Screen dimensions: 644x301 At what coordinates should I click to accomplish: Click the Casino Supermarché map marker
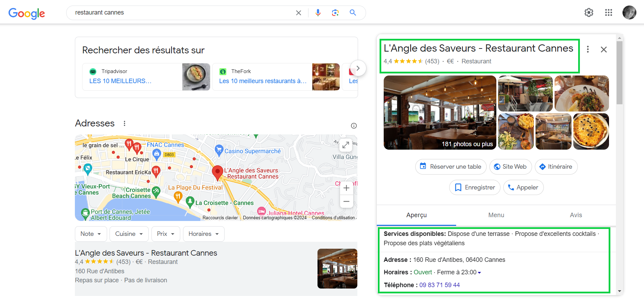click(x=219, y=150)
